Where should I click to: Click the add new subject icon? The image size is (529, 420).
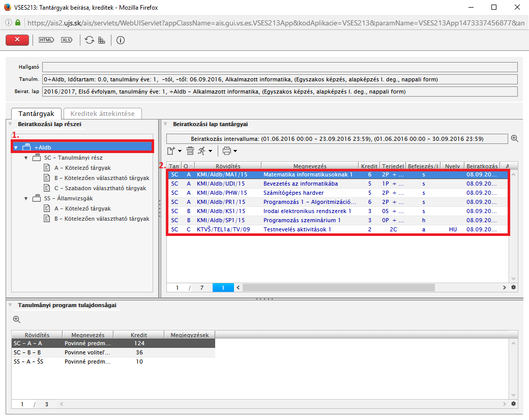pyautogui.click(x=171, y=151)
